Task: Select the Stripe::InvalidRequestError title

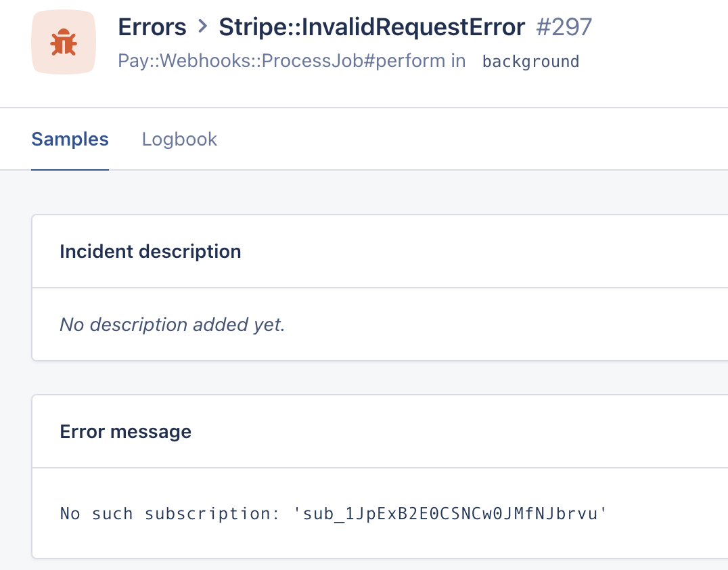Action: (371, 27)
